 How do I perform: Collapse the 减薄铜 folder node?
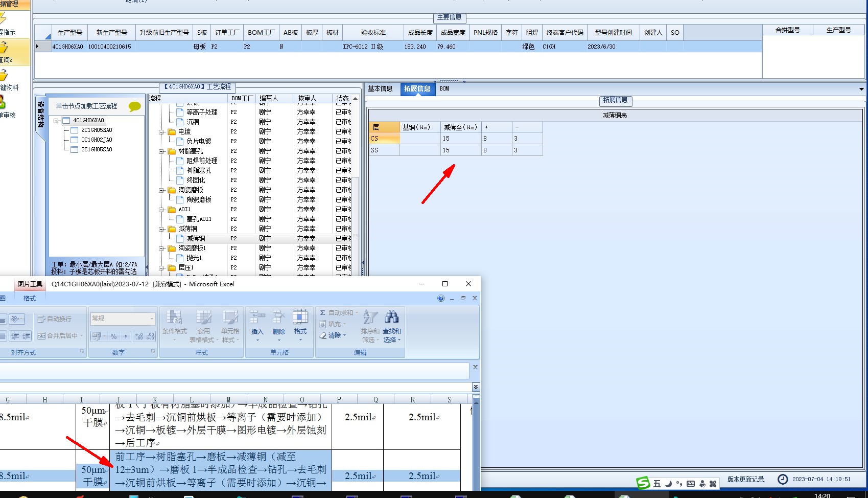tap(161, 229)
